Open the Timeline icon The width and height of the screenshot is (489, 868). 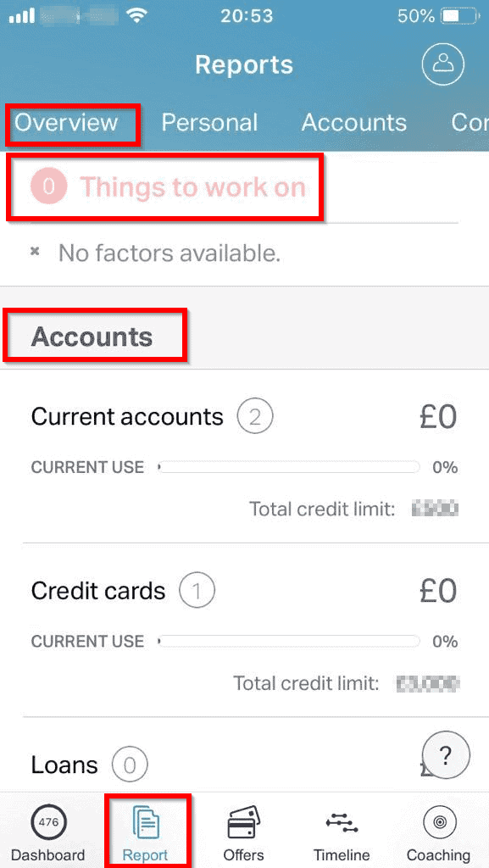click(x=342, y=822)
